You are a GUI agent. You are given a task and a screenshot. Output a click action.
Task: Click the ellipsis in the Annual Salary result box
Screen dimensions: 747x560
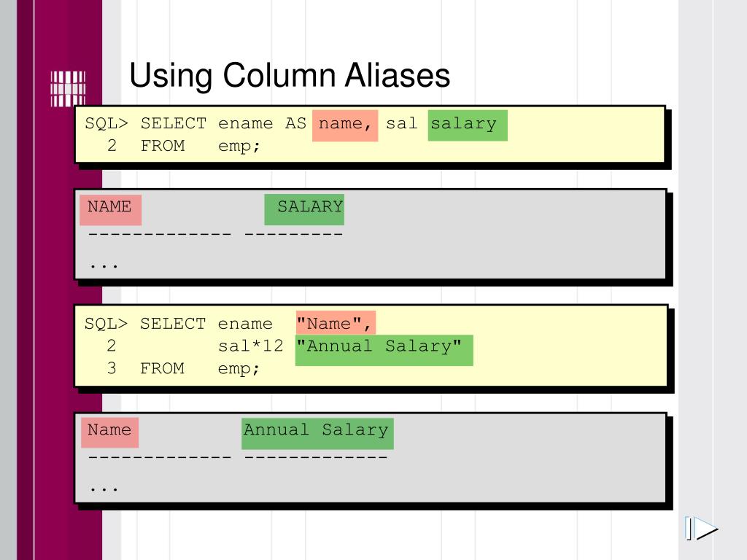(x=104, y=487)
